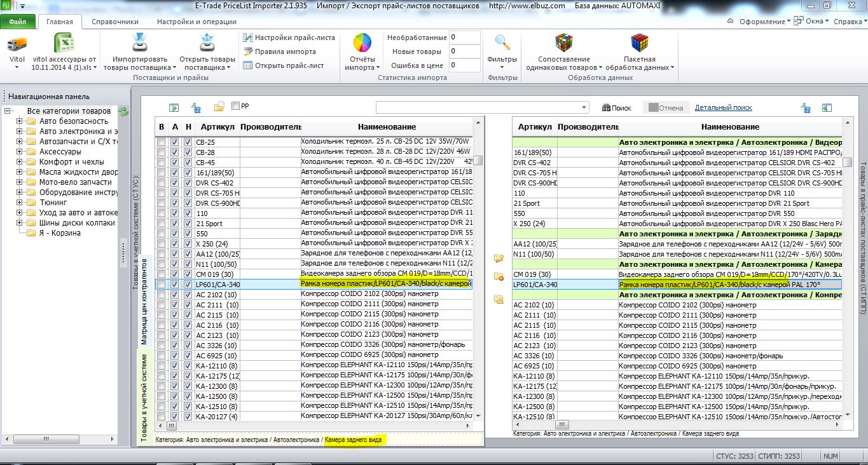Open Детальный поиск link
Screen dimensions: 868x465
(723, 108)
